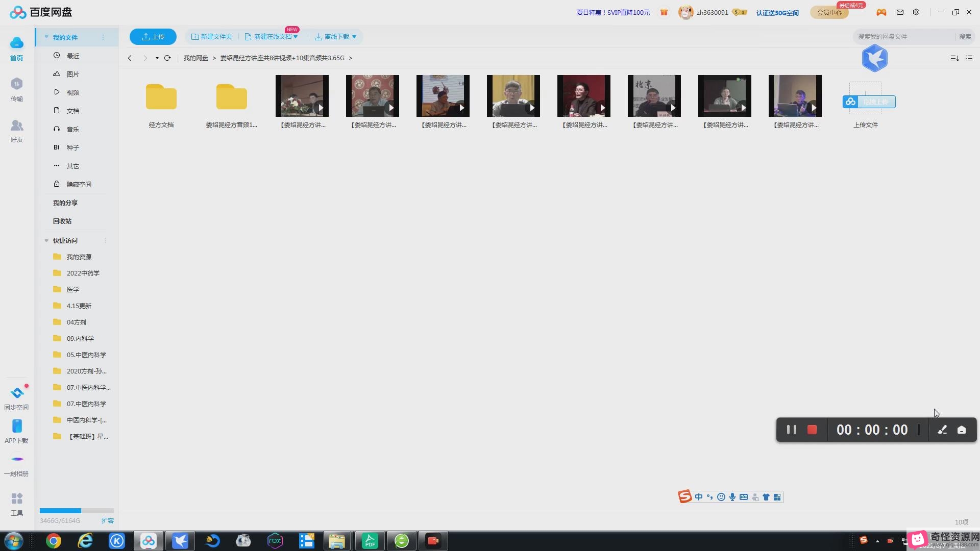Click the 扩容 expand storage link
980x551 pixels.
click(107, 521)
